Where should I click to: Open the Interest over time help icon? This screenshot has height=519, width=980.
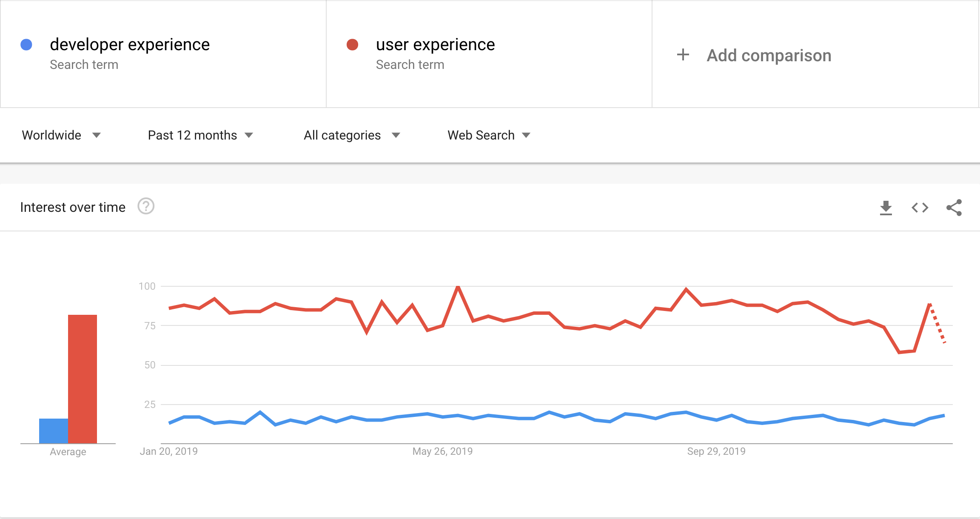(x=146, y=207)
